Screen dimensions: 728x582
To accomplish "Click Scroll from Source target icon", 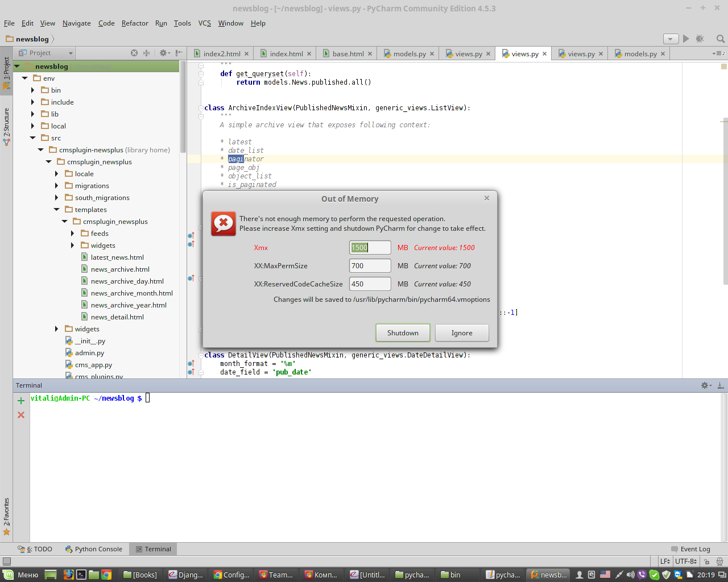I will coord(134,53).
